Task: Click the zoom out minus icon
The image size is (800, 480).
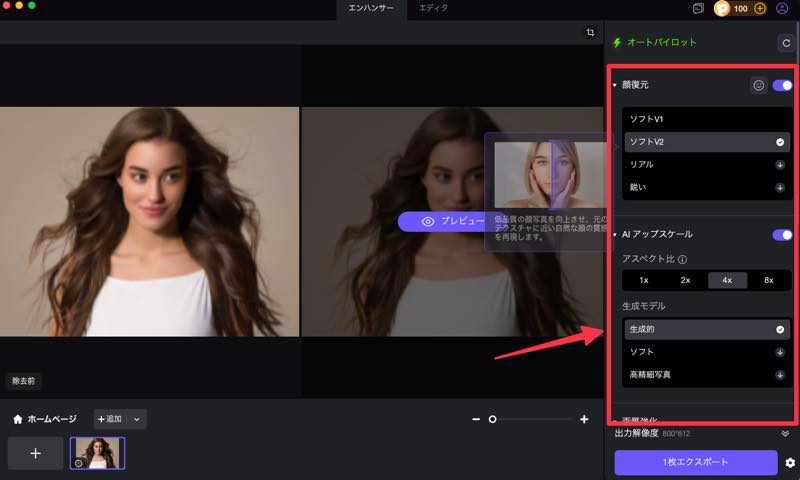Action: [476, 420]
